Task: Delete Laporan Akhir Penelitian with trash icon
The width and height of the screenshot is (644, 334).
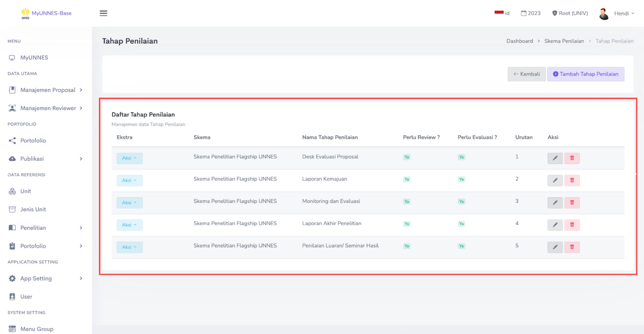Action: pyautogui.click(x=572, y=225)
